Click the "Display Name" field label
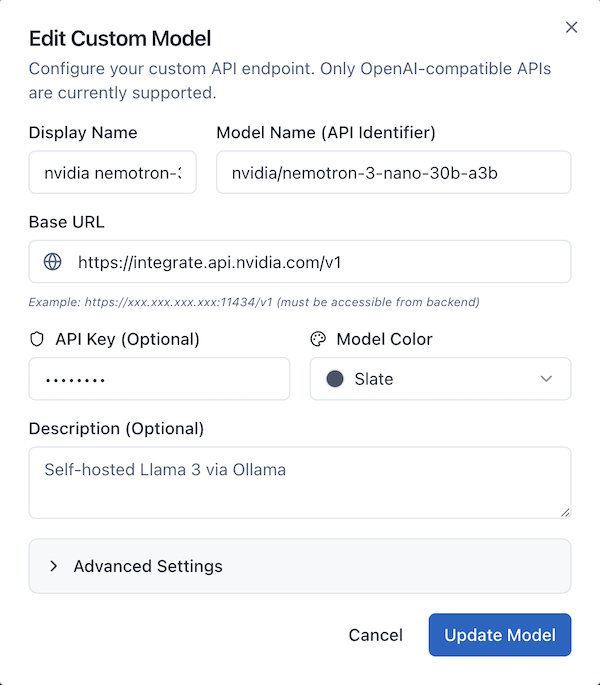 tap(83, 132)
